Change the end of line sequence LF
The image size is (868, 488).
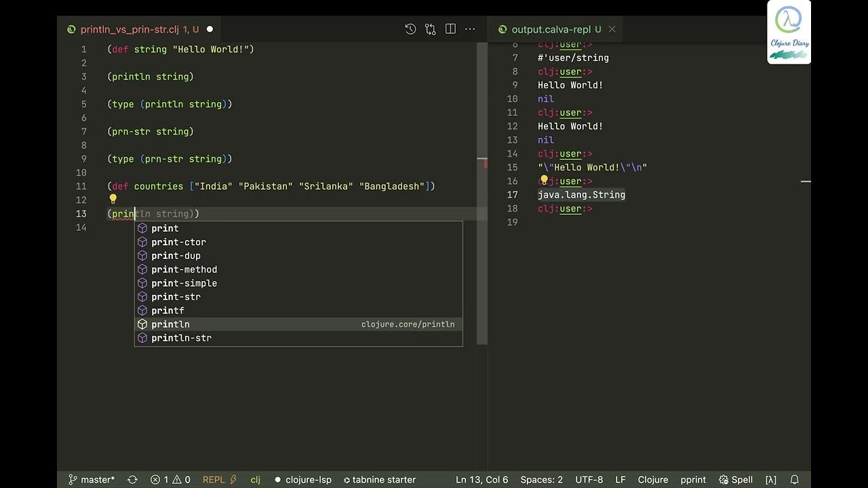click(620, 479)
